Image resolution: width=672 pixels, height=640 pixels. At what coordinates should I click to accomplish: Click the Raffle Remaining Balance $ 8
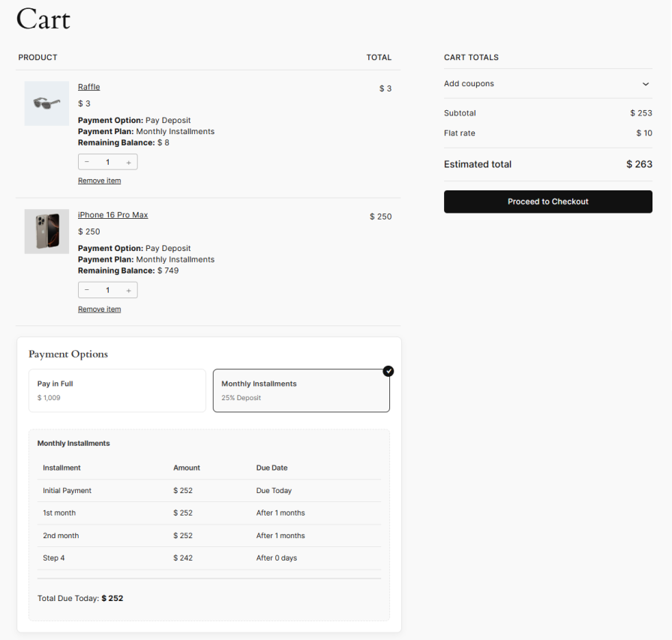[x=124, y=142]
